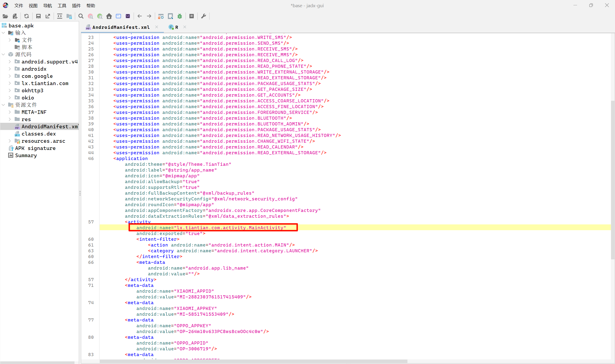Click the Quark engine analysis icon
This screenshot has width=615, height=364.
click(170, 16)
